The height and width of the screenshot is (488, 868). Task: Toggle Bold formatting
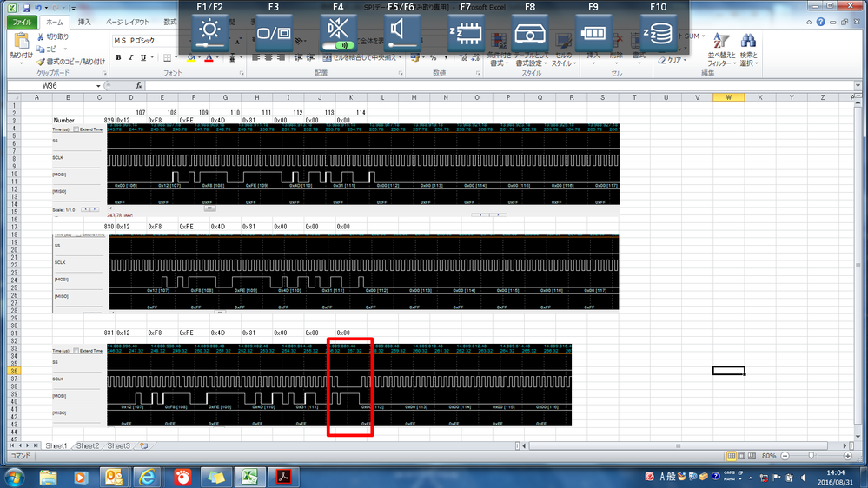[118, 57]
